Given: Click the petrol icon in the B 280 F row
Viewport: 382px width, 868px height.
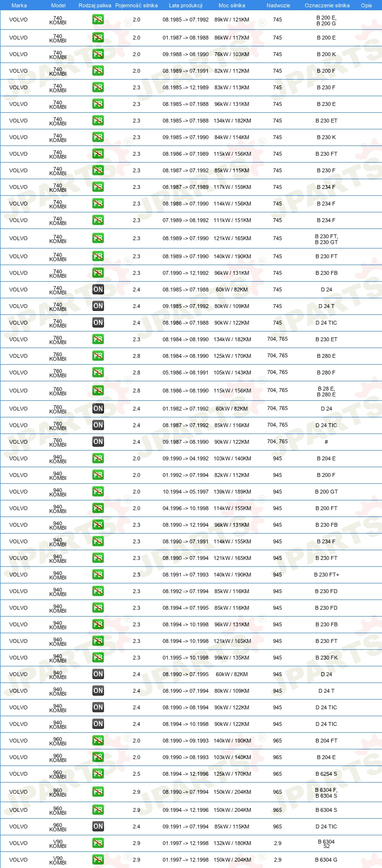Looking at the screenshot, I should tap(98, 372).
